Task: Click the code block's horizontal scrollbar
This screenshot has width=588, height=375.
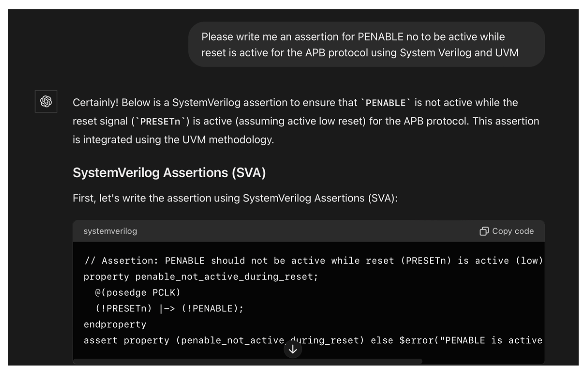Action: coord(248,361)
